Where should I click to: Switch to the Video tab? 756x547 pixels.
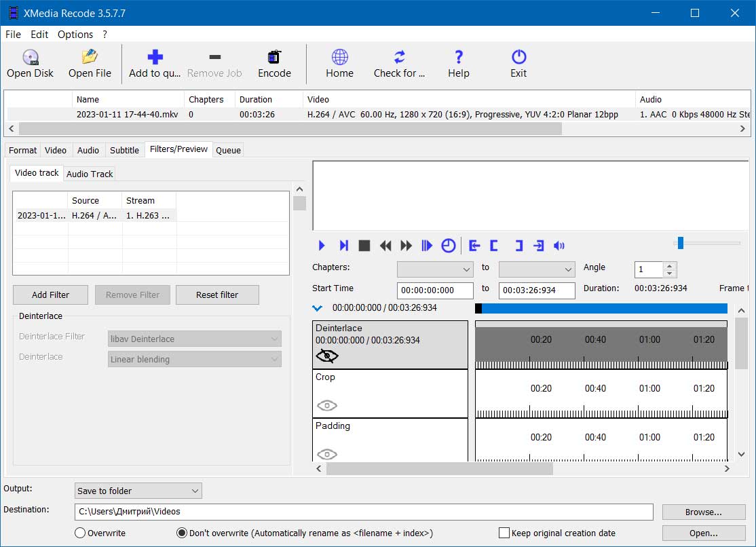(x=56, y=150)
